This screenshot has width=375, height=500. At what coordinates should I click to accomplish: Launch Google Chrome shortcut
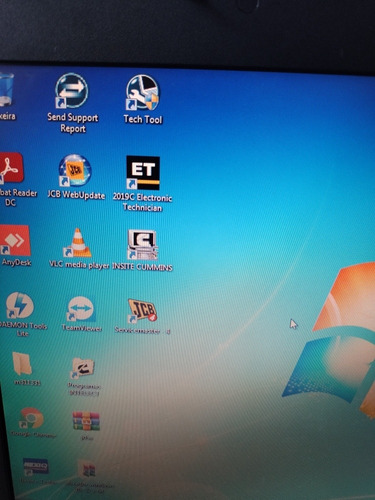(31, 418)
